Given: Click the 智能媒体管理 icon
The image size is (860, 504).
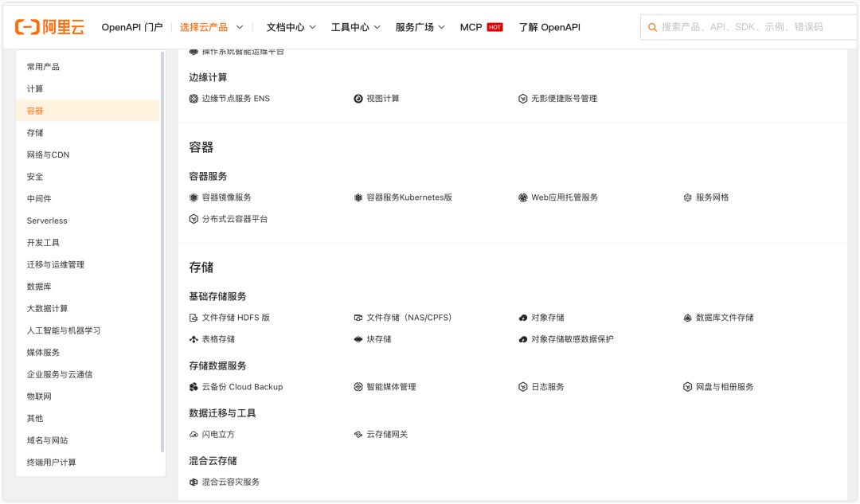Looking at the screenshot, I should 358,387.
